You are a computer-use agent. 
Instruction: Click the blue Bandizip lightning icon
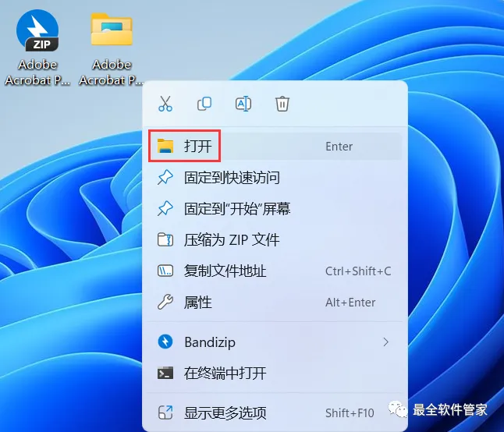point(165,342)
